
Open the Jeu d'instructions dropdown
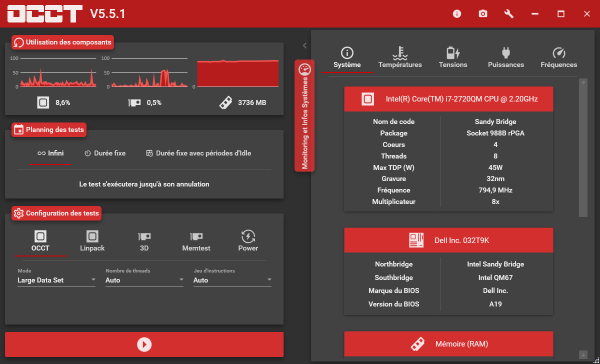(x=232, y=280)
